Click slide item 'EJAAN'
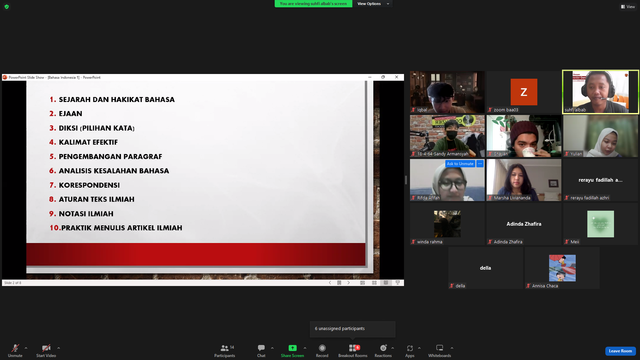The image size is (640, 360). coord(71,114)
